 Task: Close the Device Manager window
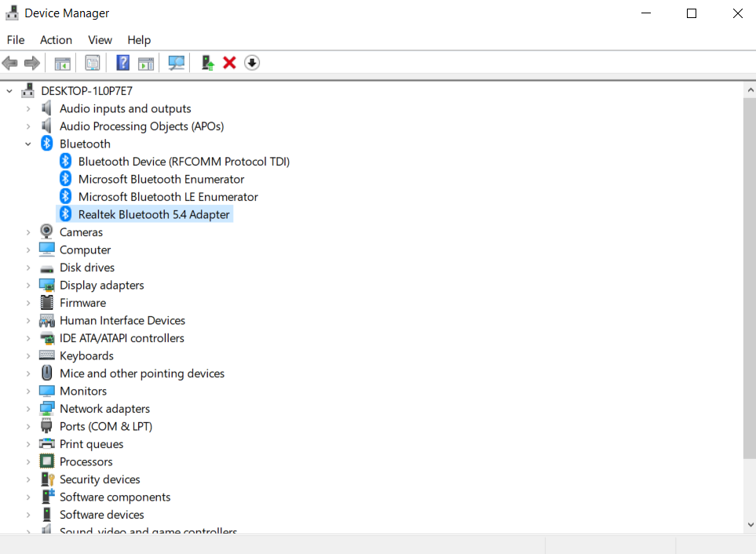click(737, 13)
